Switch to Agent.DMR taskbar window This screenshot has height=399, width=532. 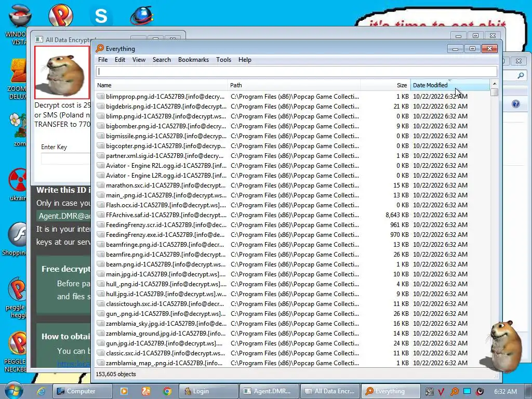pos(270,391)
